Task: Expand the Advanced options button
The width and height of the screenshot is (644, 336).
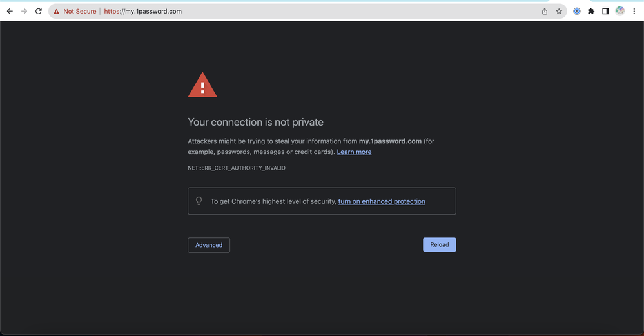Action: click(208, 245)
